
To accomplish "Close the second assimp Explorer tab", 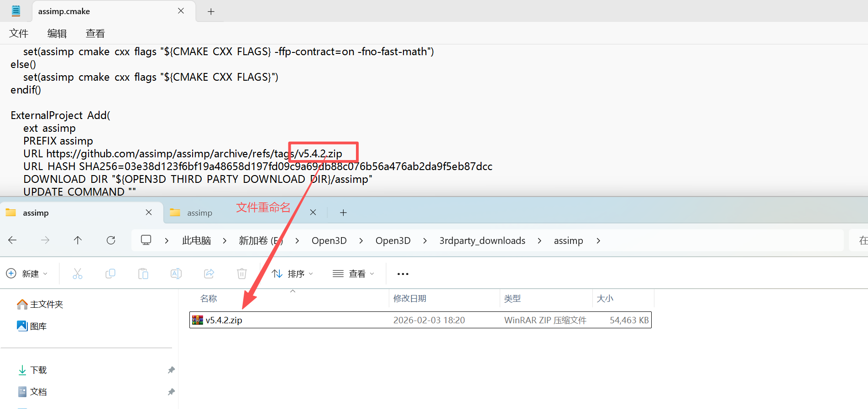I will tap(313, 212).
